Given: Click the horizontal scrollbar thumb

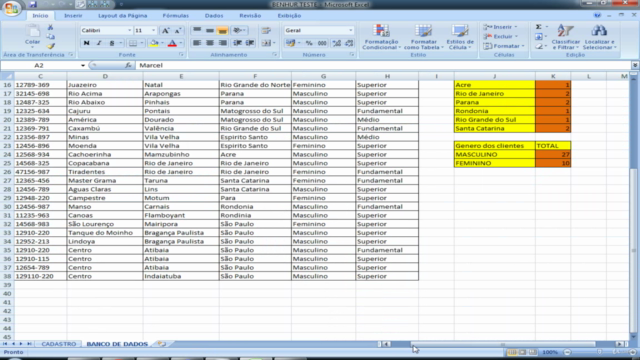Looking at the screenshot, I should point(503,344).
